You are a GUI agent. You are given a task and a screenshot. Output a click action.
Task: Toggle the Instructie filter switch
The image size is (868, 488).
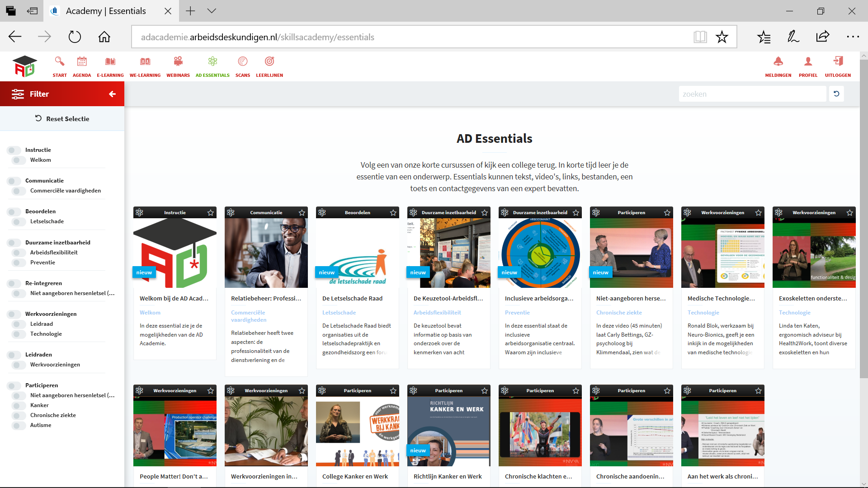tap(14, 150)
